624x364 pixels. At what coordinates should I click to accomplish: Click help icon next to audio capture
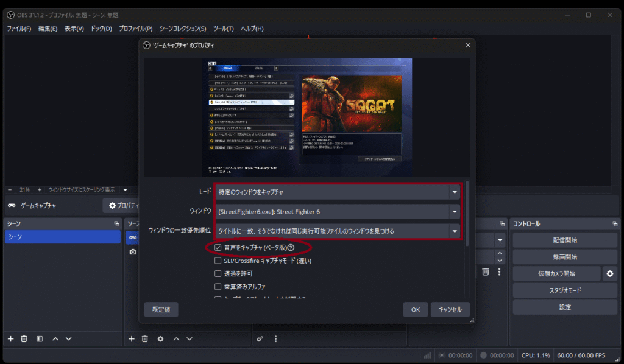click(291, 248)
